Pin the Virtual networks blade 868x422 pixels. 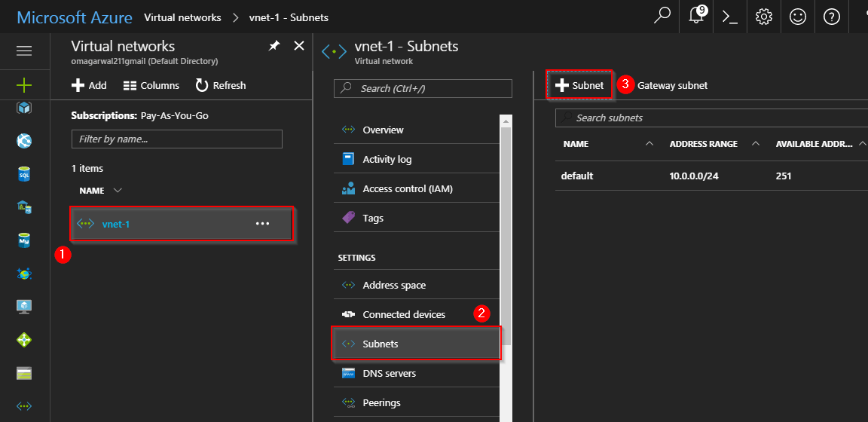pyautogui.click(x=274, y=47)
